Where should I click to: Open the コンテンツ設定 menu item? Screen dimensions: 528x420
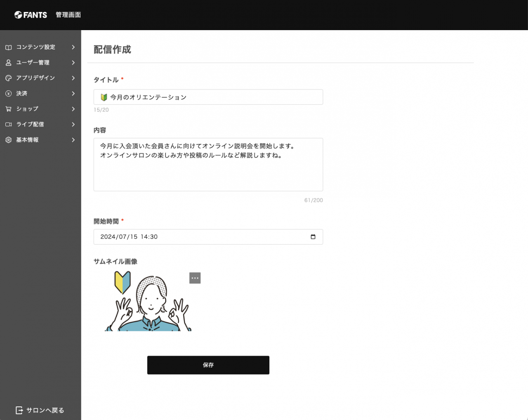pos(40,47)
